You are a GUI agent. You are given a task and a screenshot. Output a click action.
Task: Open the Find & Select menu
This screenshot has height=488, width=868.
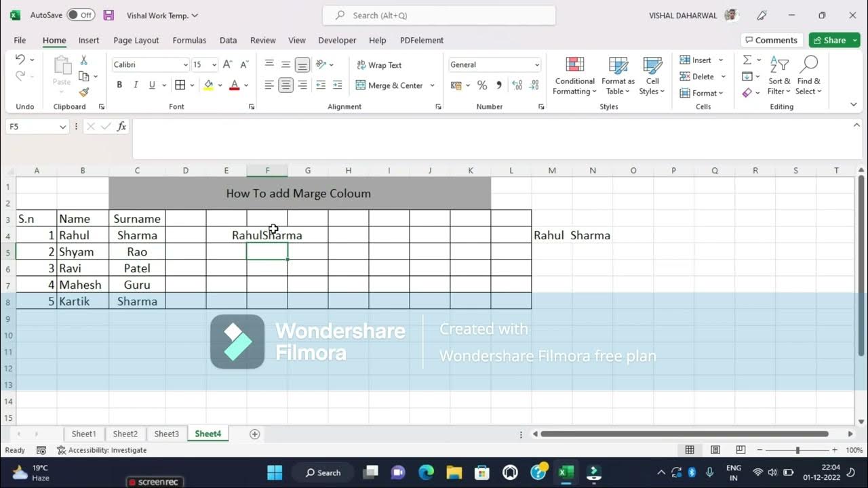[808, 76]
